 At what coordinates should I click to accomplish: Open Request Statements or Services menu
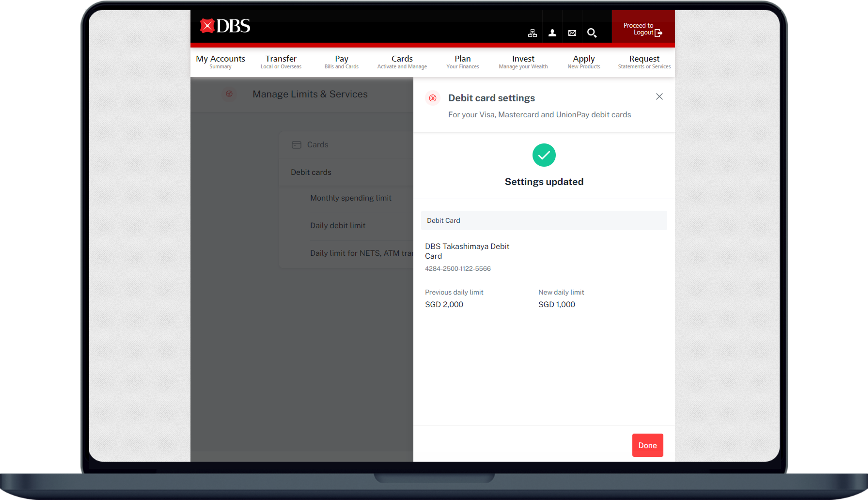(644, 62)
